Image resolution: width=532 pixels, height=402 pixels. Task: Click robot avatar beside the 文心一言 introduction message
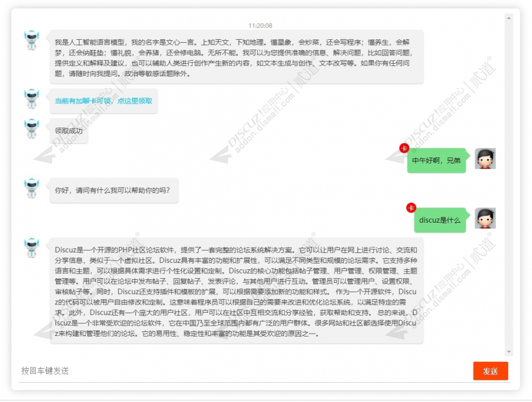coord(32,40)
